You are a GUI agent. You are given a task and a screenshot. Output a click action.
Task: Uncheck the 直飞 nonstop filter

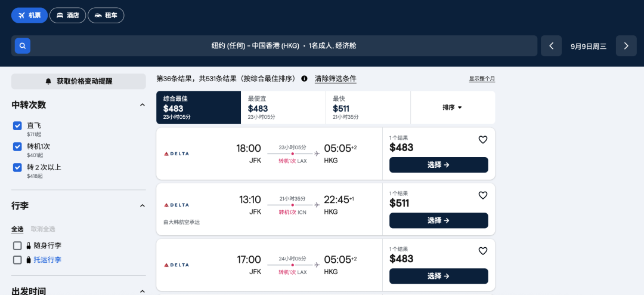coord(17,126)
